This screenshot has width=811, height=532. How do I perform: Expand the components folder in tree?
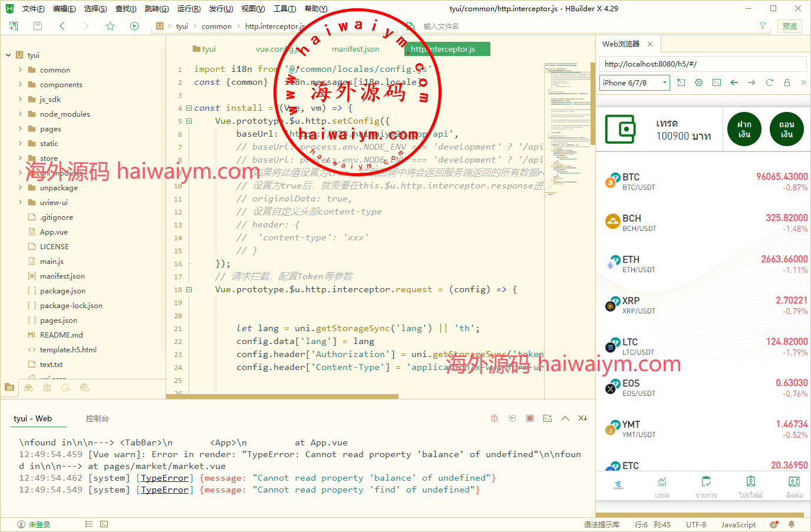point(20,85)
